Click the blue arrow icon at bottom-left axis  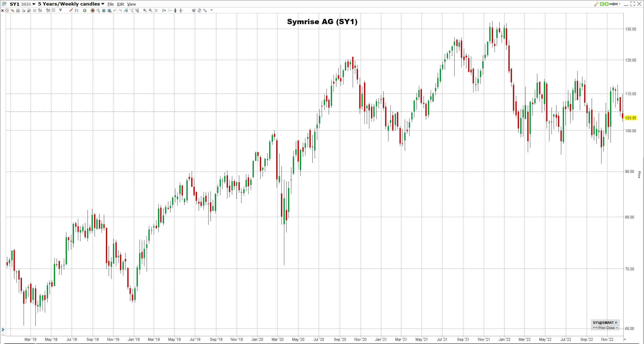click(3, 329)
